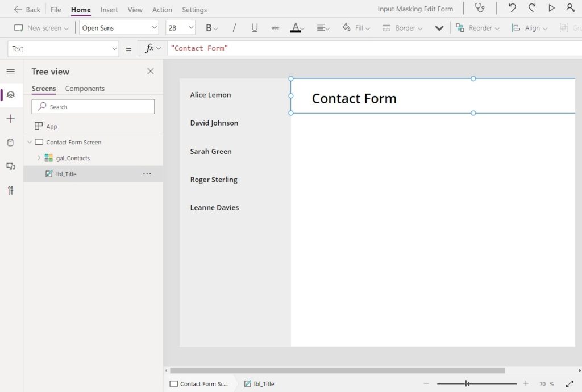Toggle italic formatting
The image size is (582, 392).
coord(234,27)
